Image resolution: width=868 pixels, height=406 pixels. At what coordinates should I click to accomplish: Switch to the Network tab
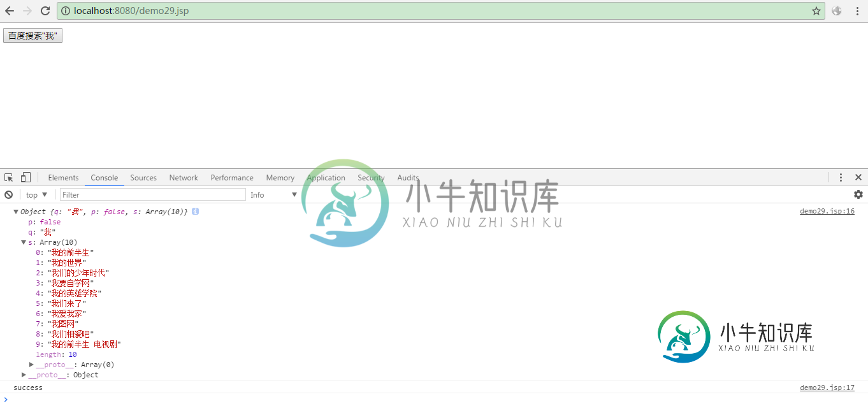pyautogui.click(x=184, y=178)
